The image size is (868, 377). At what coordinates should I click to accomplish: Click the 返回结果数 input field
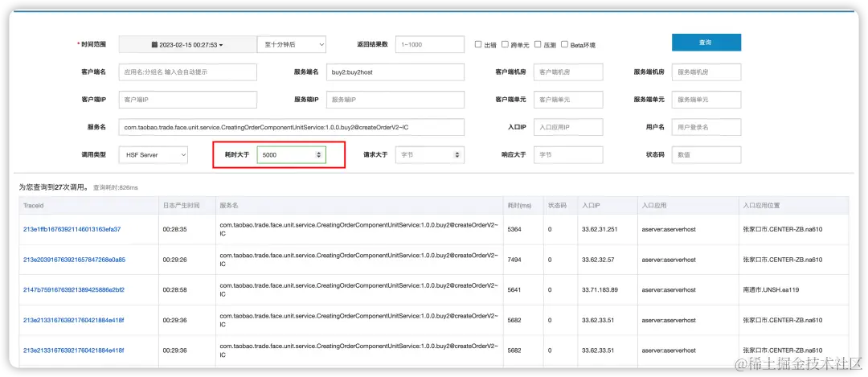click(x=429, y=44)
